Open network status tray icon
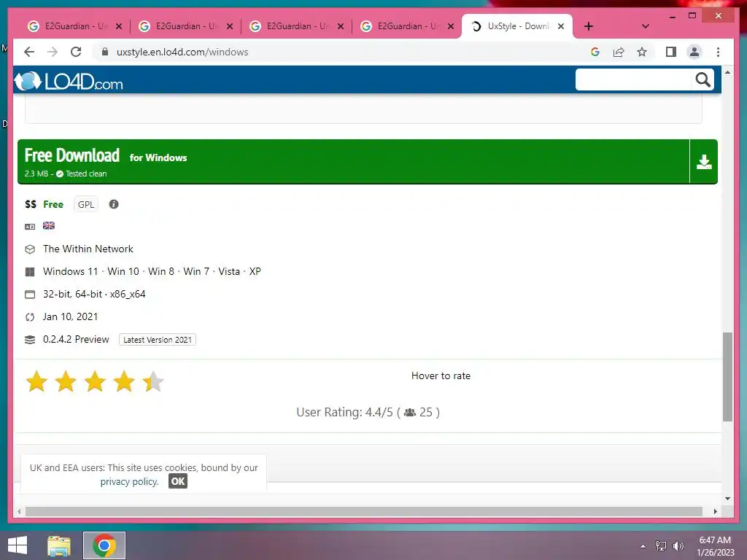 (x=661, y=546)
